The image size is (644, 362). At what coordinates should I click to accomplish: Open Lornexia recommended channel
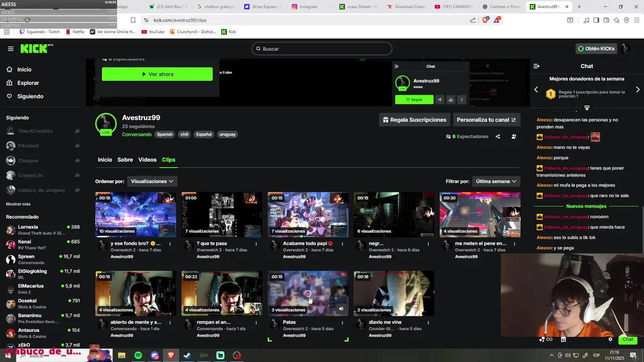(x=43, y=230)
